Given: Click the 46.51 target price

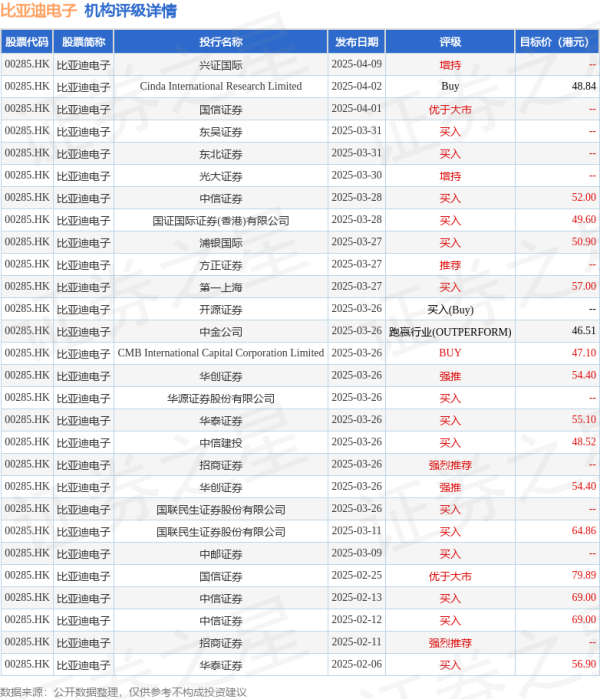Looking at the screenshot, I should pyautogui.click(x=584, y=331).
